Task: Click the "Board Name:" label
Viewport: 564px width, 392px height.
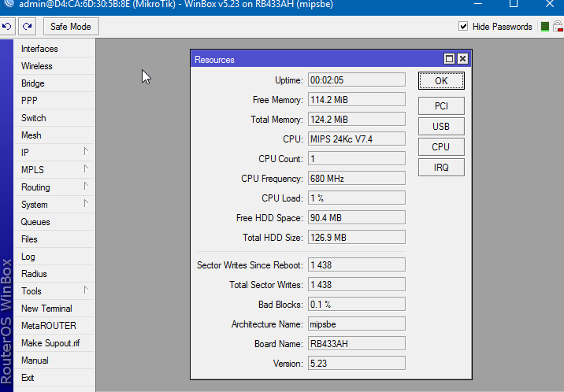Action: [279, 344]
